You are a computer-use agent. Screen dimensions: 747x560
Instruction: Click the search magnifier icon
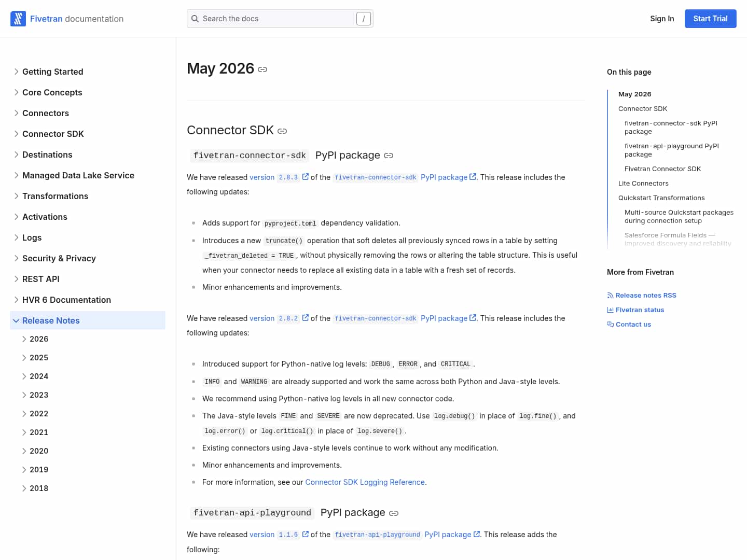coord(195,19)
